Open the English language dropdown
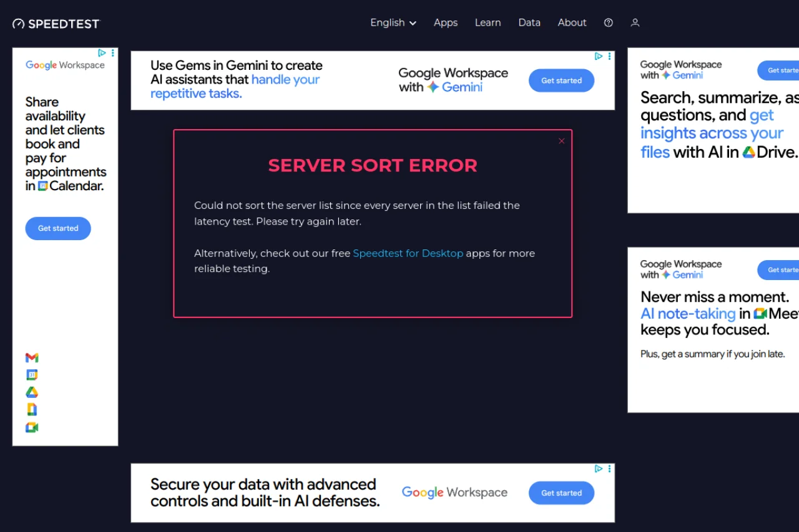799x532 pixels. [x=393, y=22]
